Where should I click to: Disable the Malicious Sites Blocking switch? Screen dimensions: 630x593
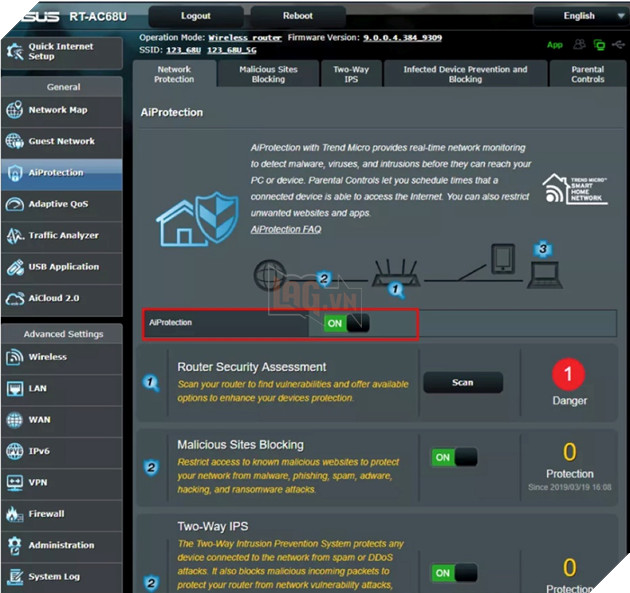tap(453, 457)
